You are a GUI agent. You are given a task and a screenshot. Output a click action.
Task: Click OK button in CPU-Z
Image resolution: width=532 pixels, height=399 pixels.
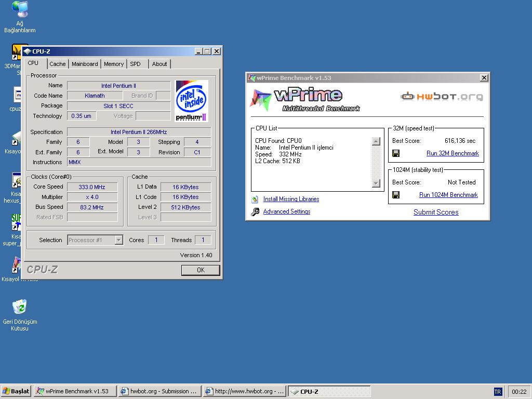pos(201,270)
